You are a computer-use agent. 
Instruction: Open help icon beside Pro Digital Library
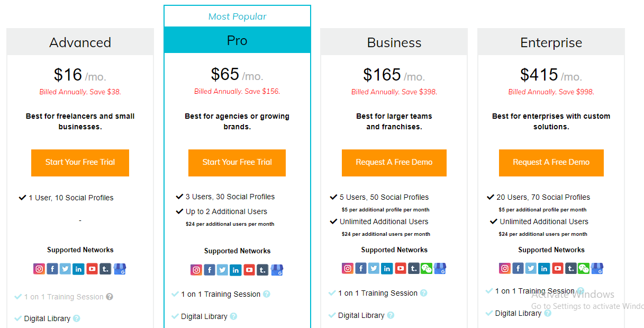[233, 316]
